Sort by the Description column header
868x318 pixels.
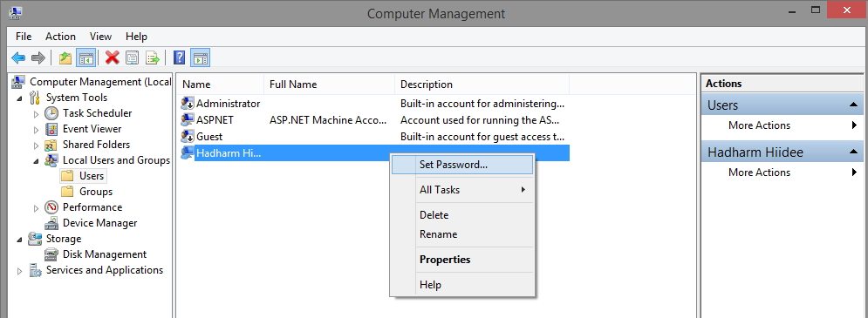pyautogui.click(x=482, y=85)
